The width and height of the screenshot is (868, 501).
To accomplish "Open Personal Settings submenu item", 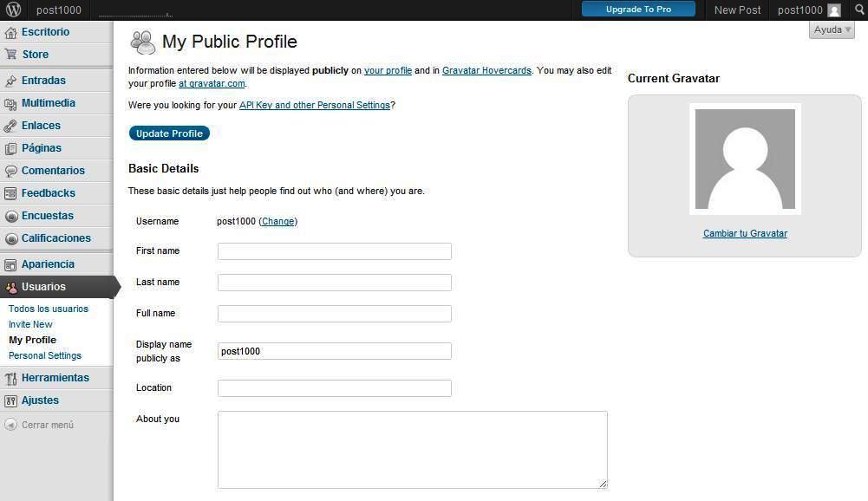I will click(45, 355).
